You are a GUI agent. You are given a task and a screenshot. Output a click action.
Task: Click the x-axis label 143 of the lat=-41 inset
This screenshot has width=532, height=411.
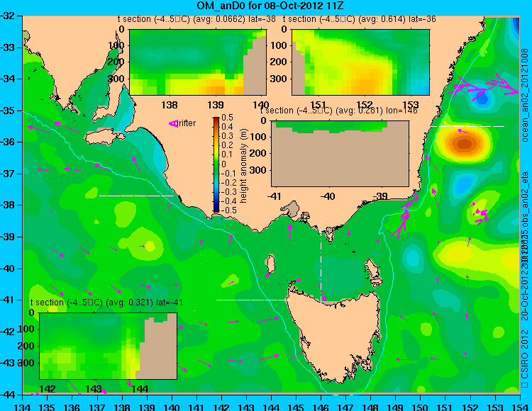tap(94, 388)
